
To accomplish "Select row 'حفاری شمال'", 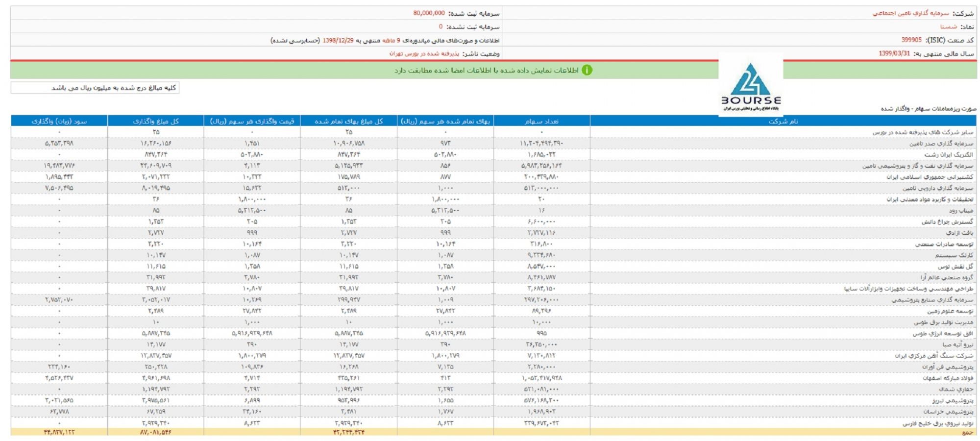I will 493,389.
